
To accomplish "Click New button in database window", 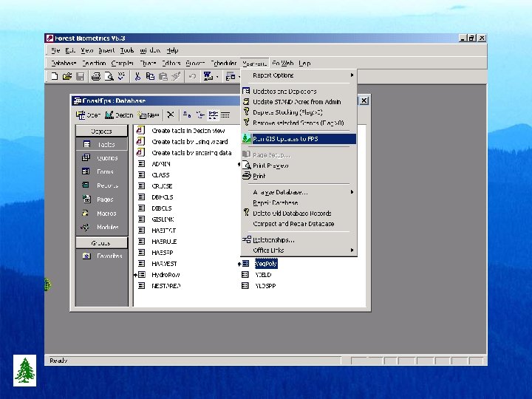I will [149, 115].
